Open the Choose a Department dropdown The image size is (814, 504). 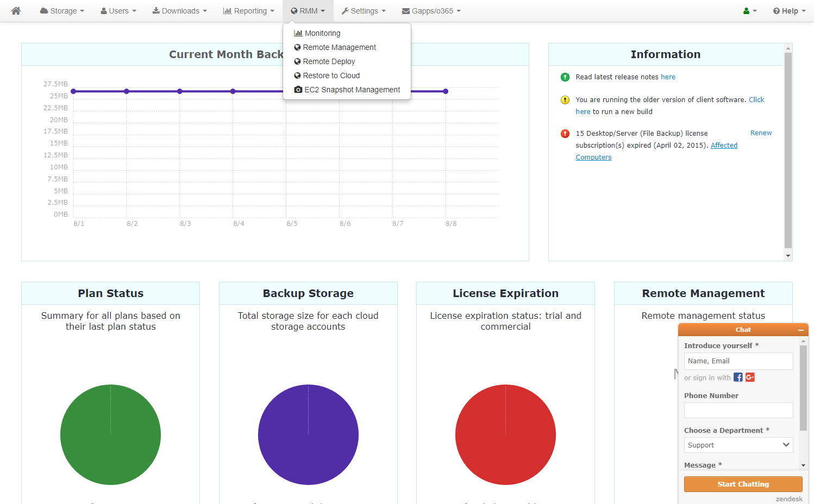click(738, 445)
